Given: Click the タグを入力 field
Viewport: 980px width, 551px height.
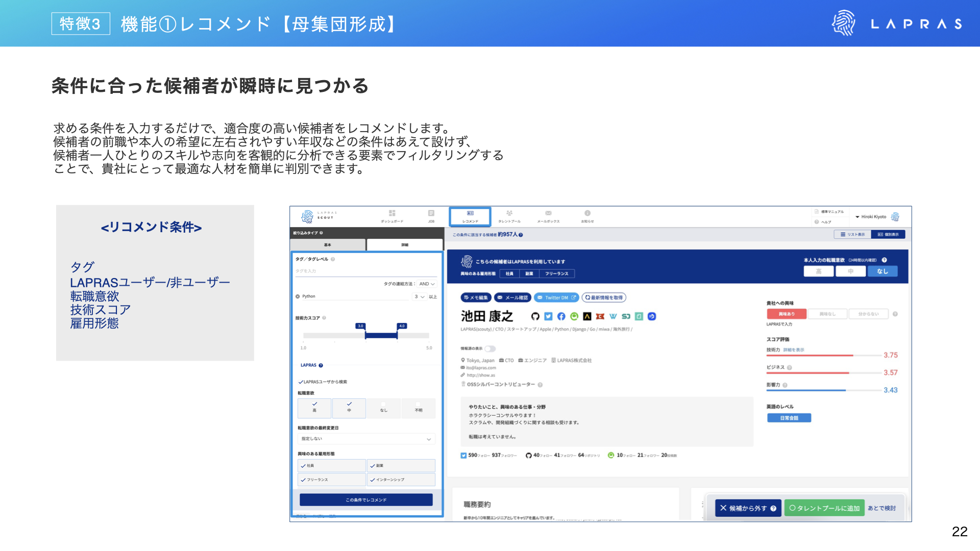Looking at the screenshot, I should (x=365, y=271).
